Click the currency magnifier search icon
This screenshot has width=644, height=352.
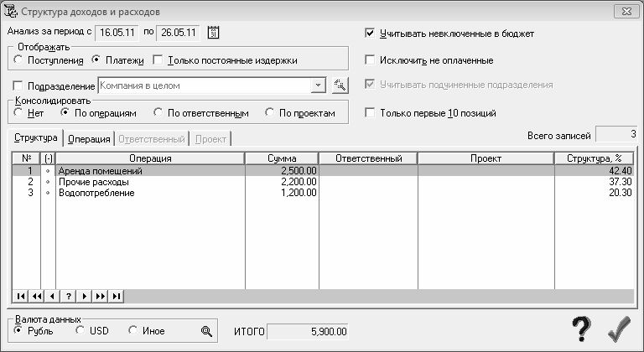[206, 331]
